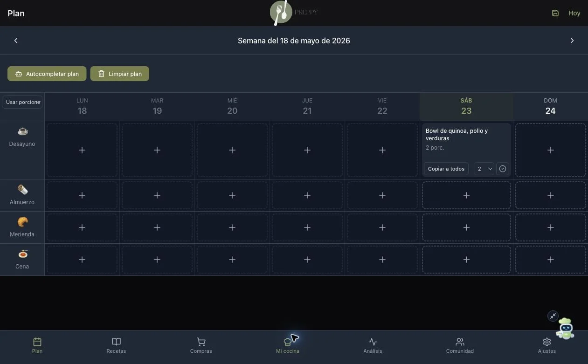588x364 pixels.
Task: Add a Cena meal for Saturday 23
Action: 466,260
